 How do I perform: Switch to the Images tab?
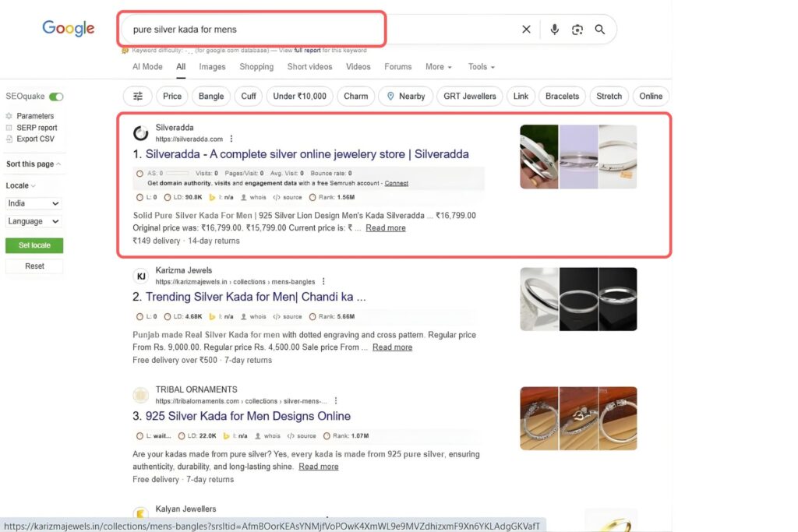pos(212,67)
